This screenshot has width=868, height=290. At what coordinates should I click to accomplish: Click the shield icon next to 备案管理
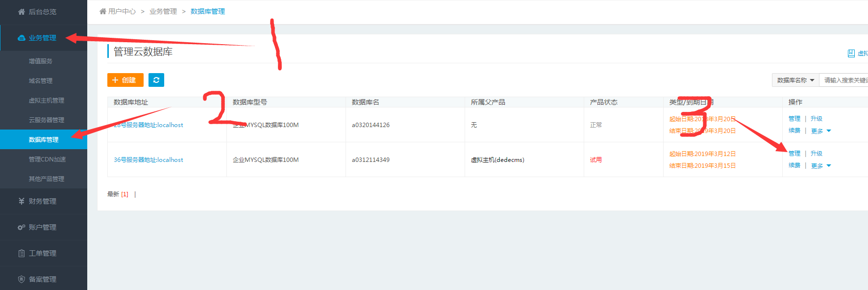point(22,279)
